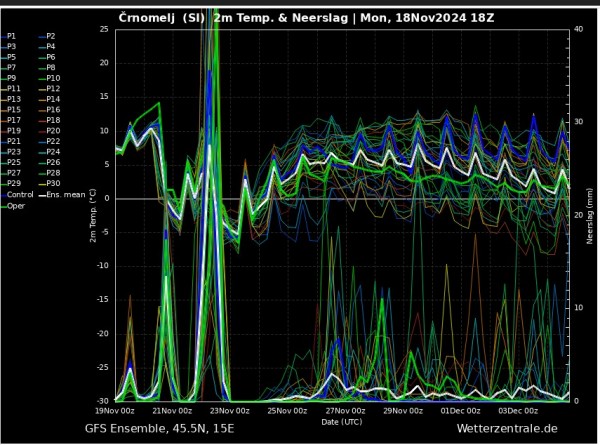Click legend label P14

(49, 99)
